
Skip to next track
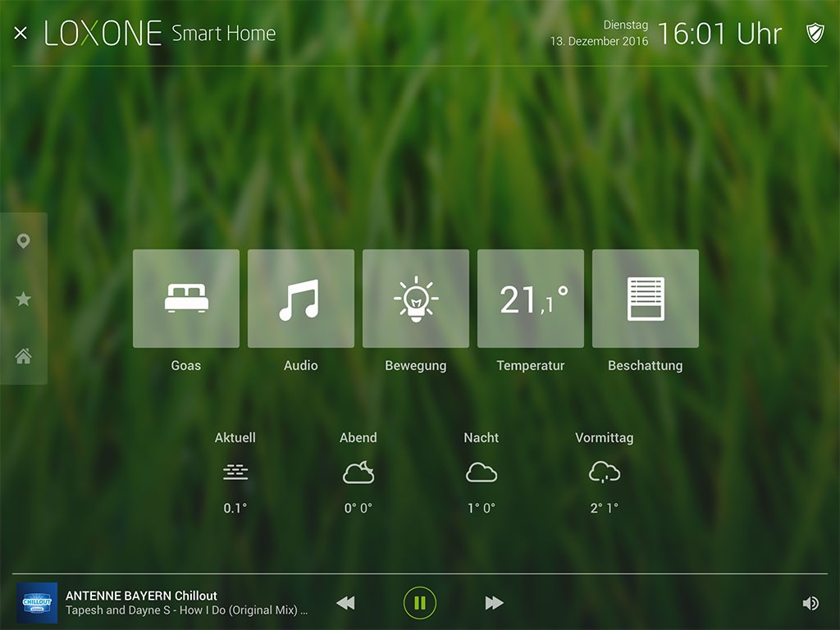494,603
